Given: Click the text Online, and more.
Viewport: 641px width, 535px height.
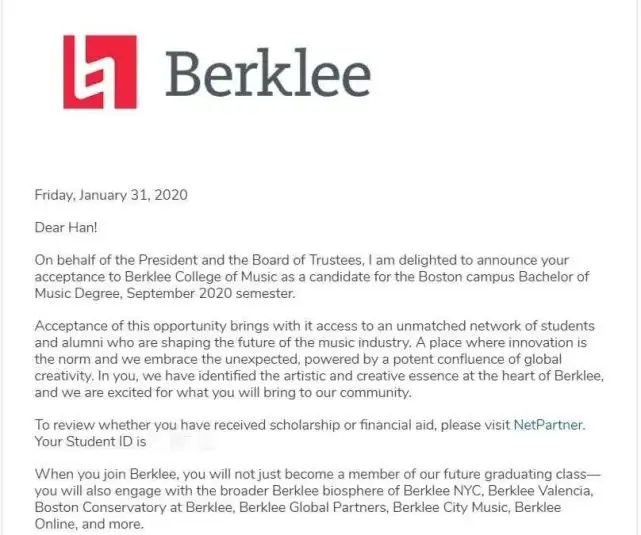Looking at the screenshot, I should (89, 524).
